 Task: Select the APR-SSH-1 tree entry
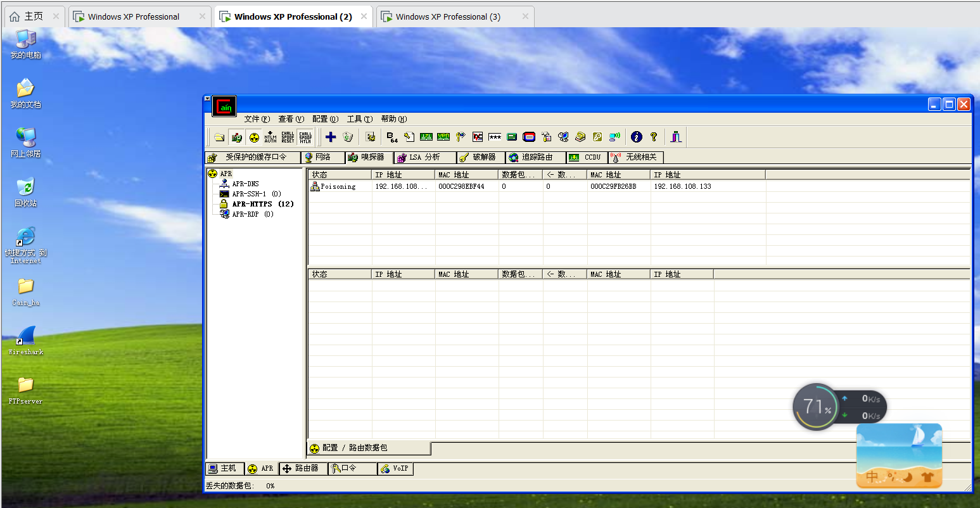pos(256,194)
